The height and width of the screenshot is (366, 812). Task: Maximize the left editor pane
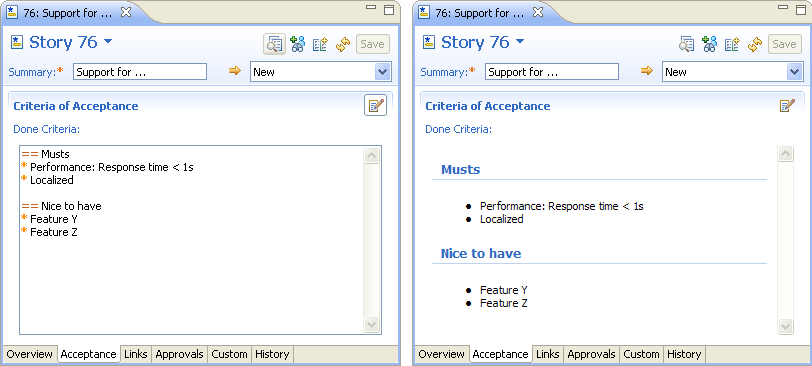389,10
